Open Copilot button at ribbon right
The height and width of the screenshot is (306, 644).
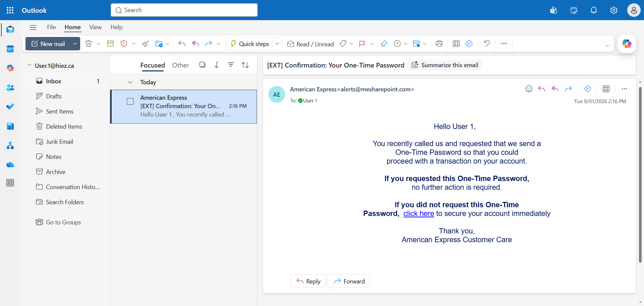click(627, 44)
